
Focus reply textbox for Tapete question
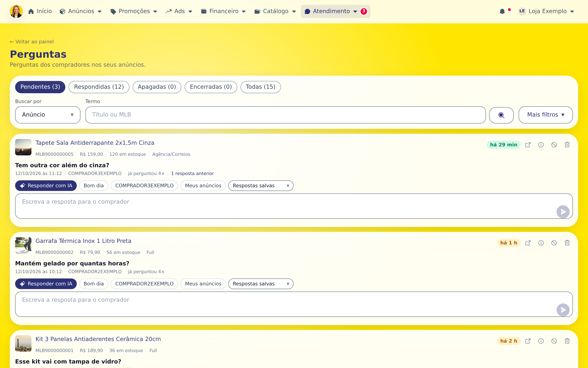[294, 206]
